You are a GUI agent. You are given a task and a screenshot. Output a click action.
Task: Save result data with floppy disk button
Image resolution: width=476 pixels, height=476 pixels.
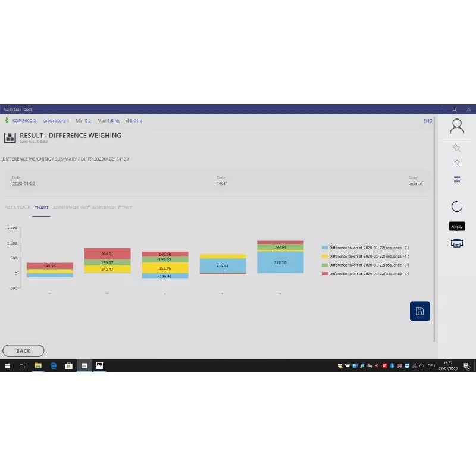pos(419,311)
